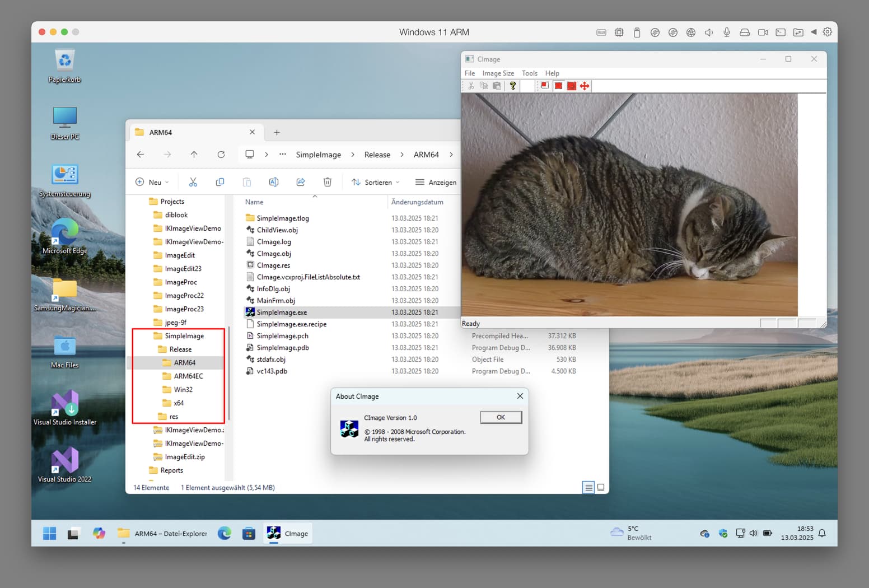The height and width of the screenshot is (588, 869).
Task: Close the ARM64 Explorer tab
Action: pos(252,132)
